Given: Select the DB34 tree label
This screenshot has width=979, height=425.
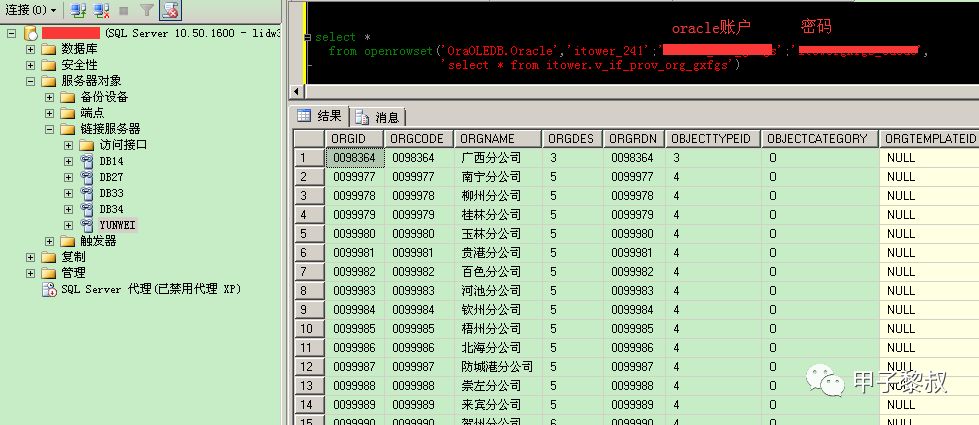Looking at the screenshot, I should (112, 209).
